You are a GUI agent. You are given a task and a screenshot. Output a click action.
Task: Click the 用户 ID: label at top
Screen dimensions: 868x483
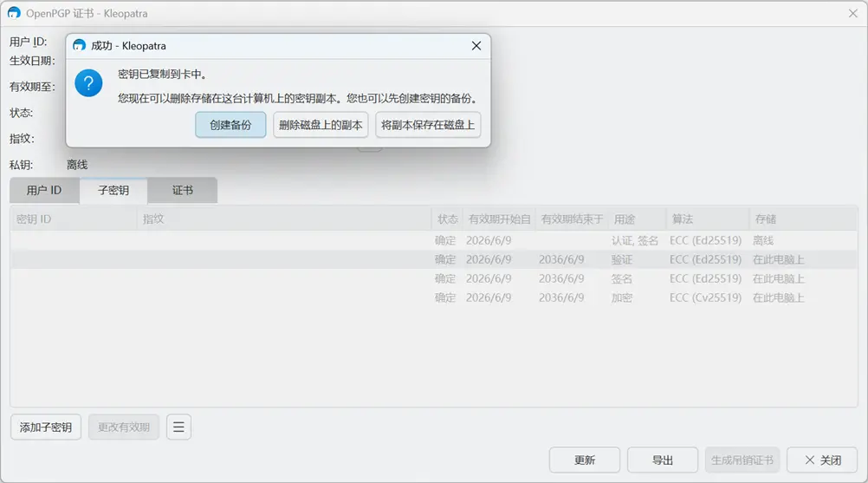click(29, 42)
